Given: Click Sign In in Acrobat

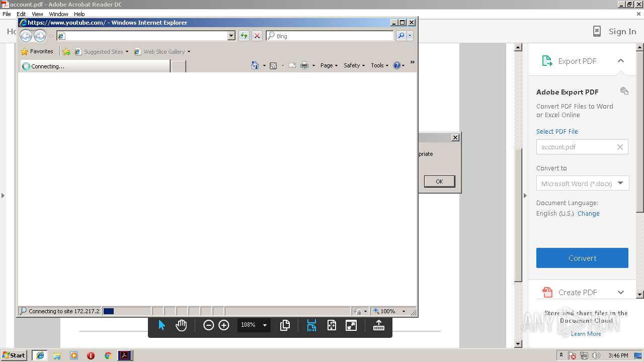Looking at the screenshot, I should pos(622,31).
